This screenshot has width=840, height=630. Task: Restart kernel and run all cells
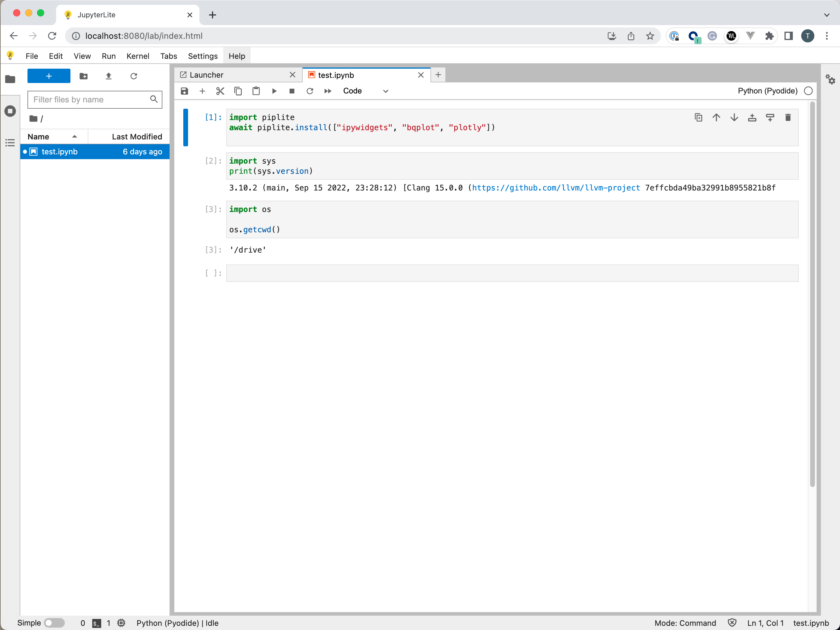[x=328, y=91]
